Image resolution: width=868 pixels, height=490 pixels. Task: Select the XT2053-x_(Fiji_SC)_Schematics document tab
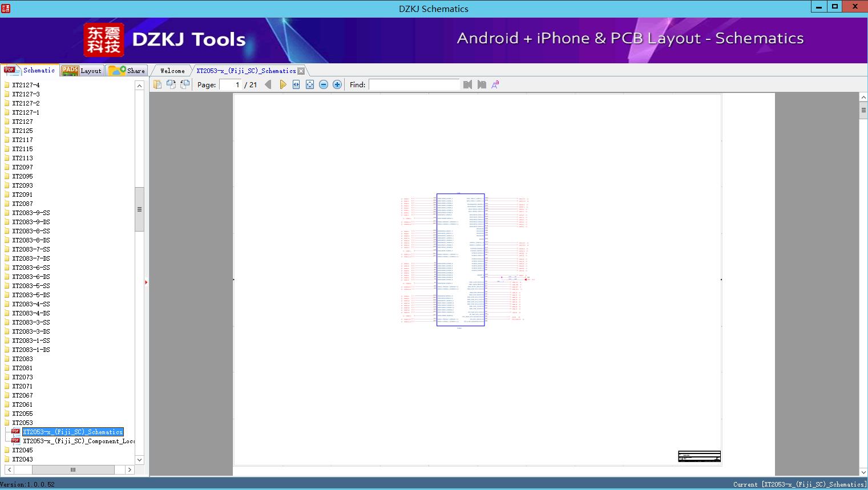point(246,71)
